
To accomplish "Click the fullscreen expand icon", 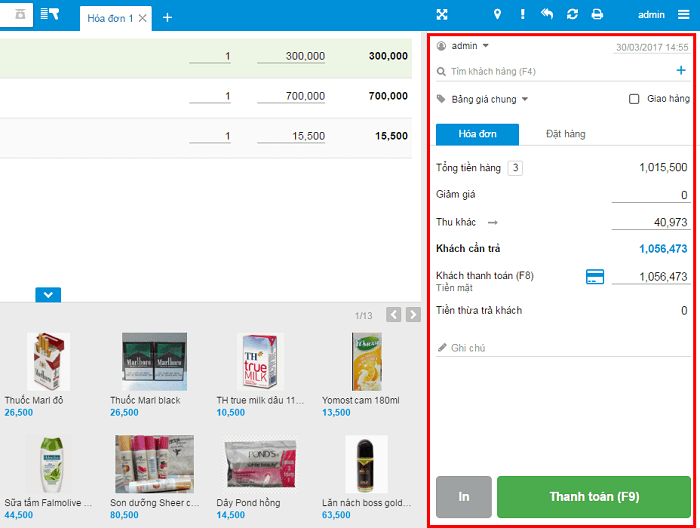I will point(442,15).
